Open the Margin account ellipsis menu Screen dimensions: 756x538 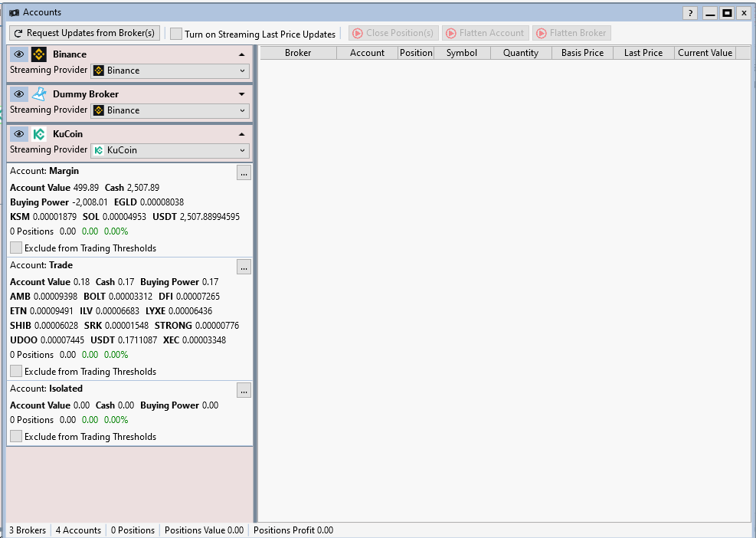(x=244, y=173)
